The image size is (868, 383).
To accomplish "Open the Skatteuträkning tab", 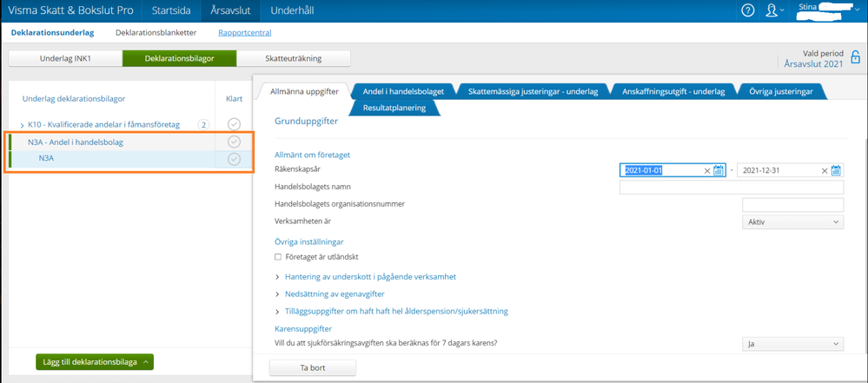I will point(294,58).
